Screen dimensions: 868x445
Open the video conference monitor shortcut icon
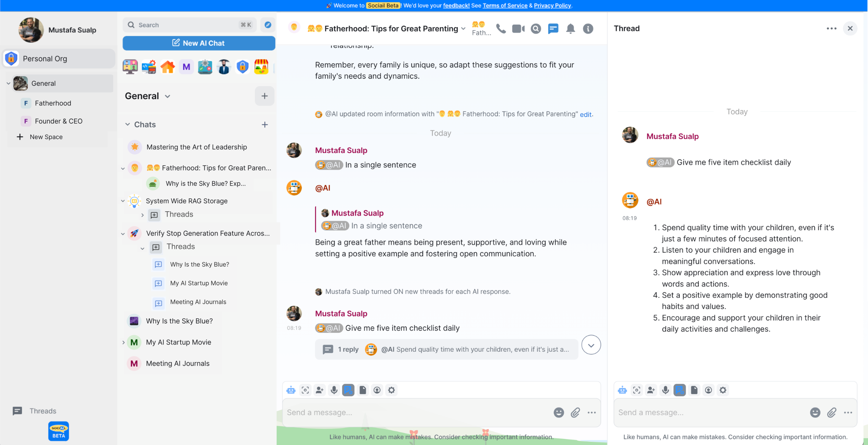(x=130, y=67)
